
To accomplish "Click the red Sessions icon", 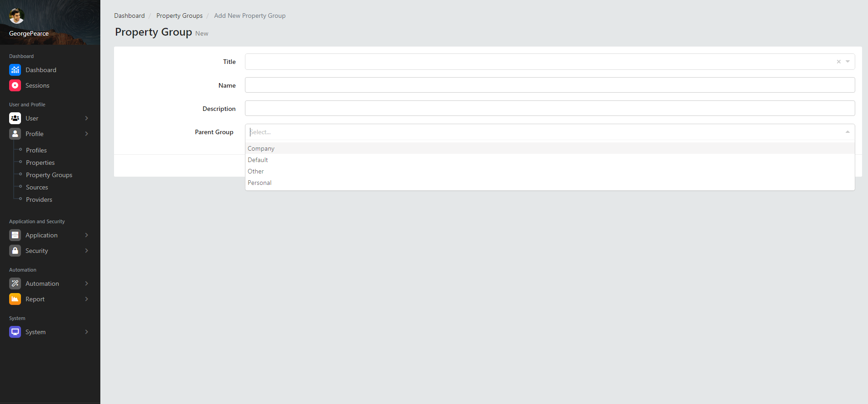I will (x=15, y=85).
